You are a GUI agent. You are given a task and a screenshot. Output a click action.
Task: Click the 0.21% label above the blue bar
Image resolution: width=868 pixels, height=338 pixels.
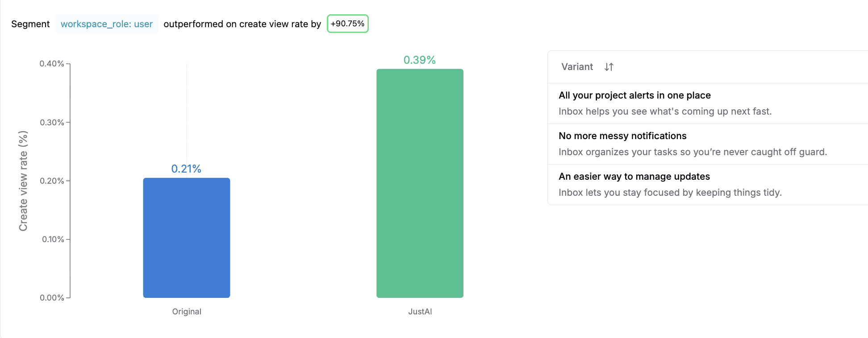tap(186, 169)
